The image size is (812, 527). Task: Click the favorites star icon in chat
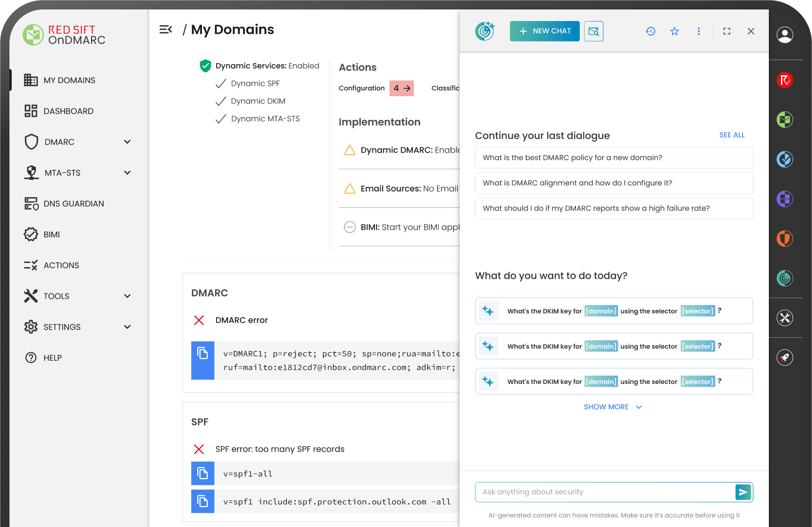(x=675, y=31)
